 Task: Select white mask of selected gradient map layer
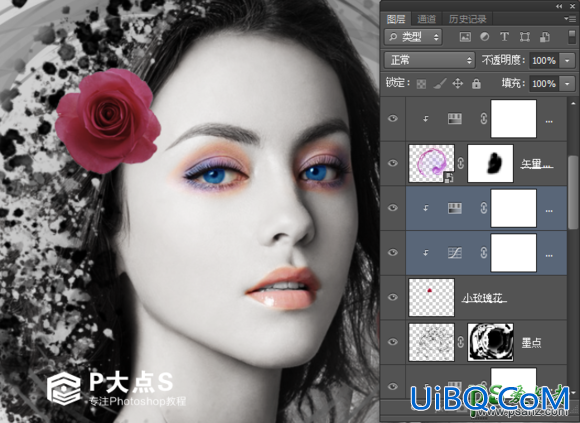pyautogui.click(x=513, y=208)
